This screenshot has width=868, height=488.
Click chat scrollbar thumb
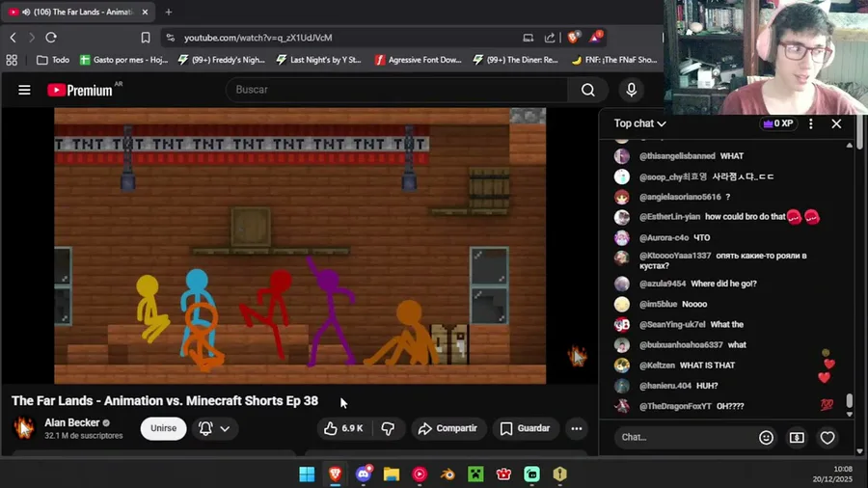pyautogui.click(x=850, y=400)
